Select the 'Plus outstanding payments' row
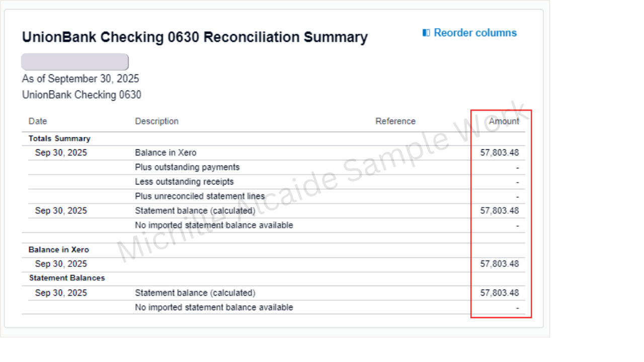 click(187, 167)
